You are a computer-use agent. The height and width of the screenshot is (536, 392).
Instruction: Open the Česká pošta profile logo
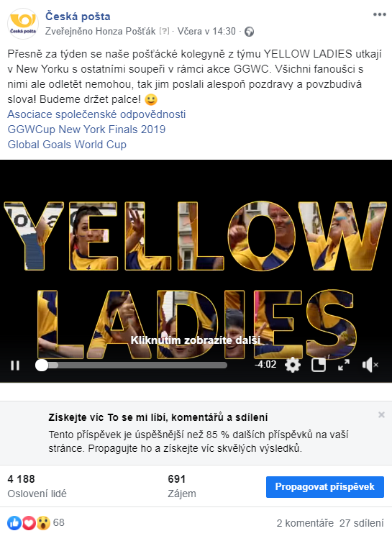click(23, 24)
